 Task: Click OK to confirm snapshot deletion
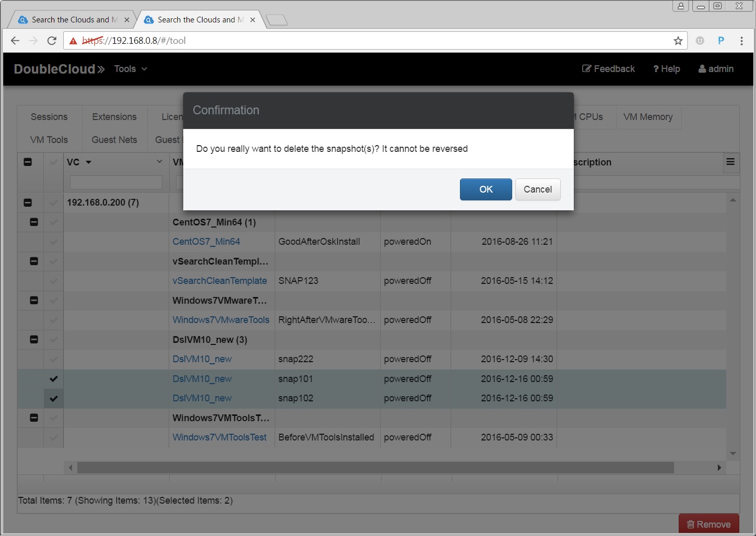pyautogui.click(x=486, y=189)
